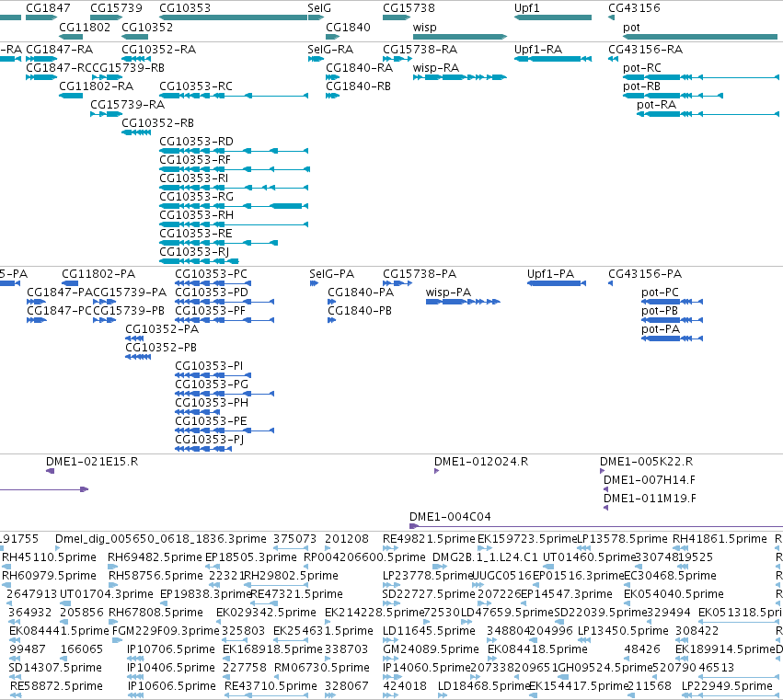This screenshot has width=783, height=700.
Task: Open the DME1-021E15.R BAC end label
Action: click(92, 462)
